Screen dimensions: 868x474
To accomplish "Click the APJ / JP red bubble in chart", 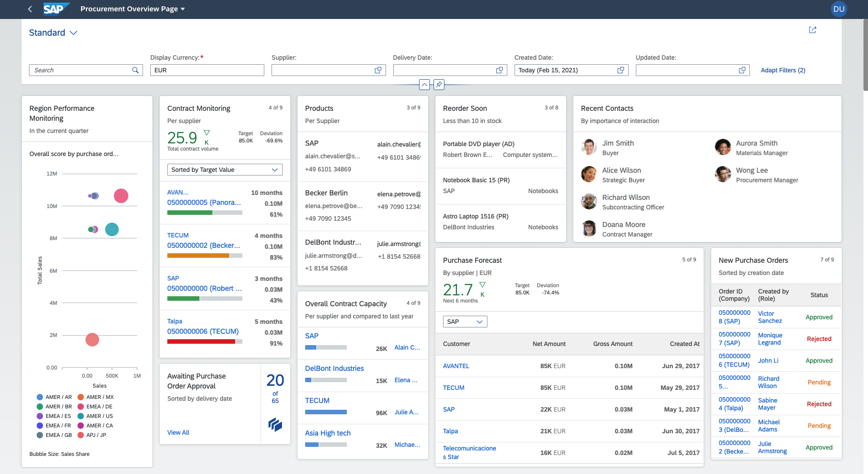I will (92, 340).
